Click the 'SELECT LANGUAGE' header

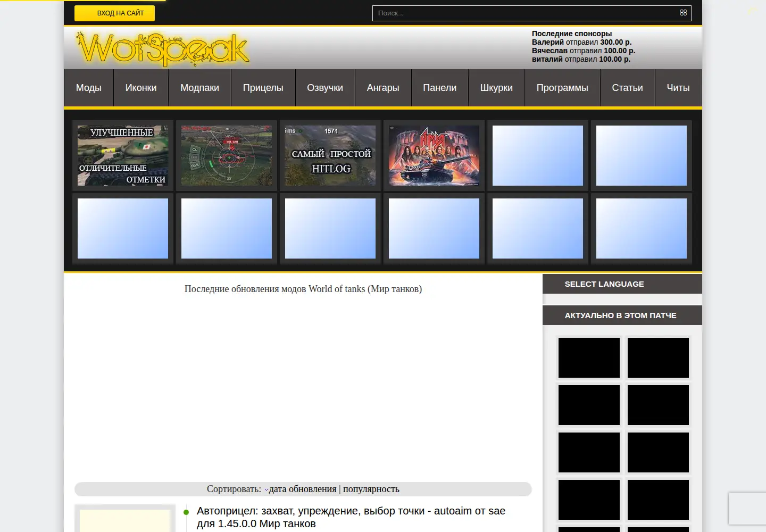(604, 284)
